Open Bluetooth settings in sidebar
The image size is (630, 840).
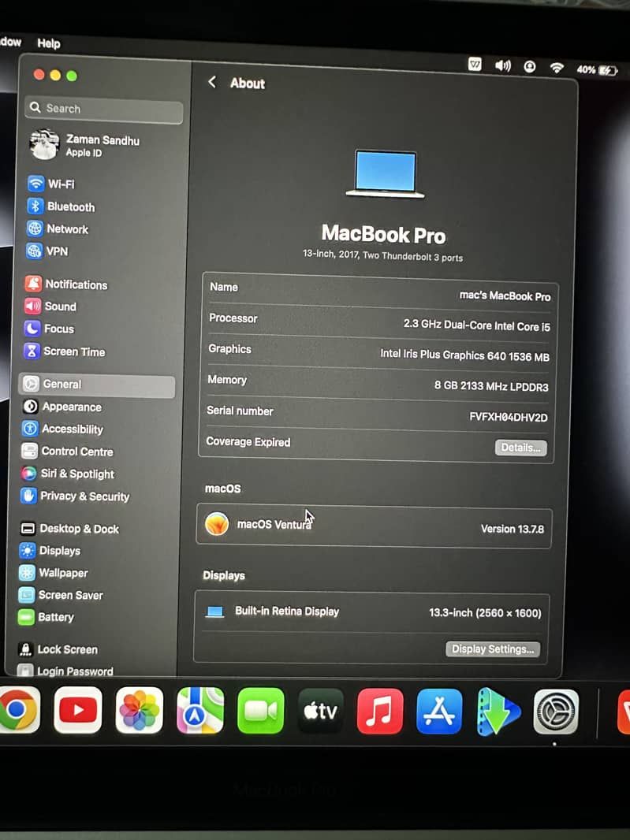tap(61, 206)
